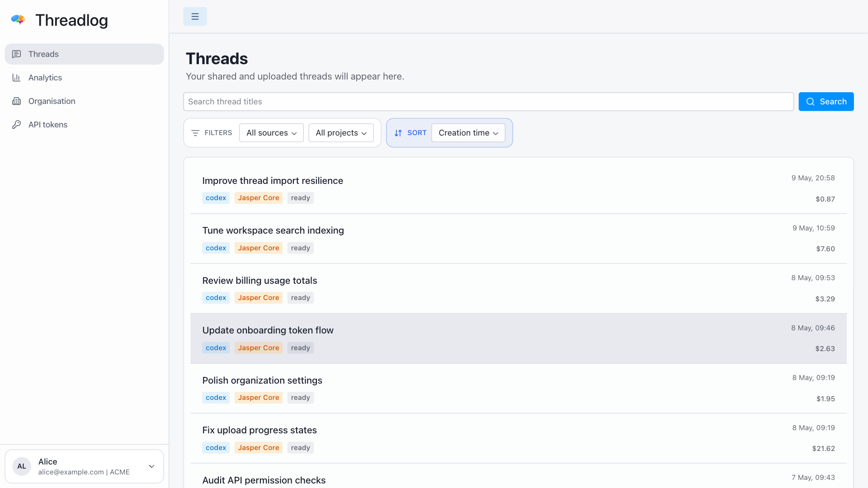The height and width of the screenshot is (488, 868).
Task: Click the sort direction arrows icon
Action: [398, 133]
